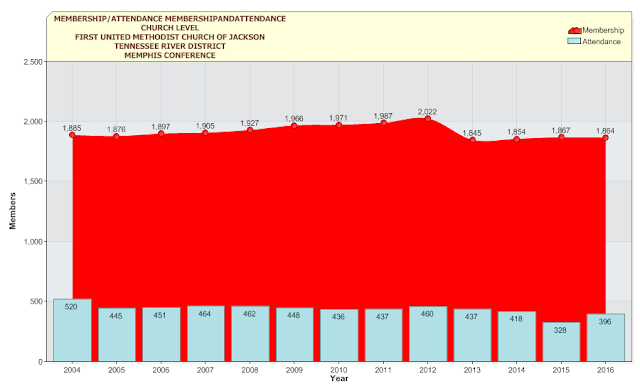Viewport: 640px width, 391px height.
Task: Click the 2,000 y-axis tick label
Action: tap(33, 122)
